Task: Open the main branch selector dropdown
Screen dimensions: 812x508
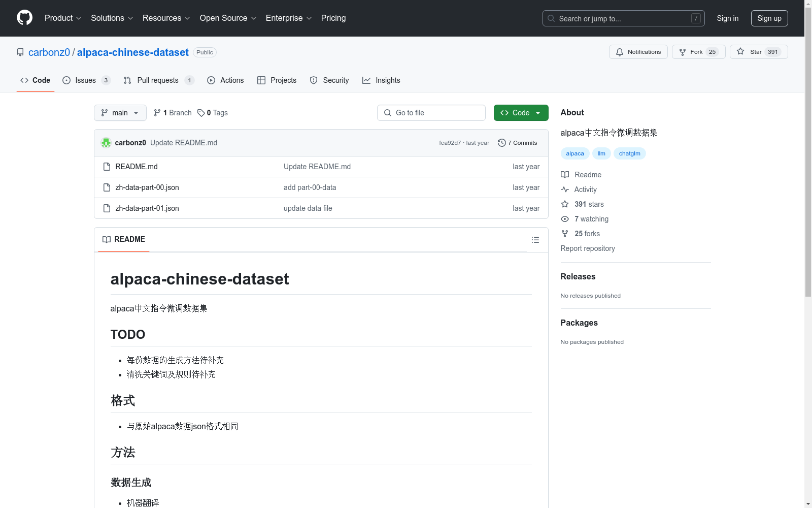Action: (x=120, y=113)
